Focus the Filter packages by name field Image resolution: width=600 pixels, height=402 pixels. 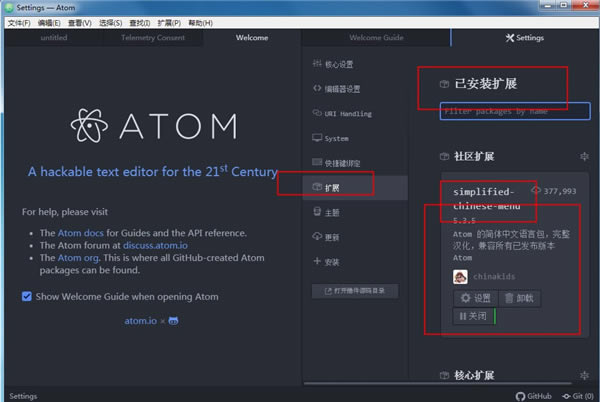(x=515, y=111)
